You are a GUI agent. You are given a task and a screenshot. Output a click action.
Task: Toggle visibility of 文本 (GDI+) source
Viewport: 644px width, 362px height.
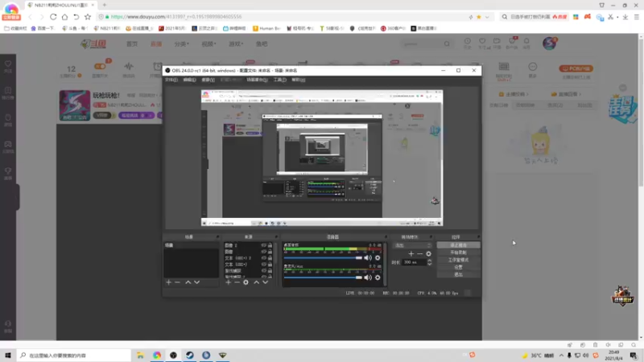click(264, 265)
